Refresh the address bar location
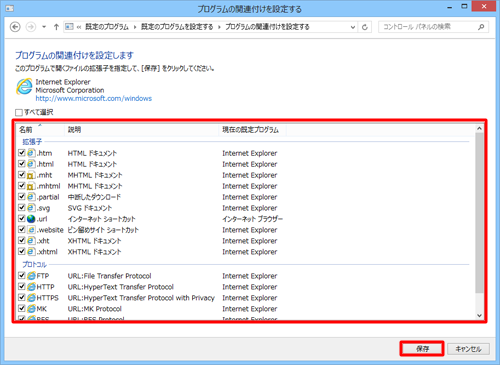500x365 pixels. point(365,27)
